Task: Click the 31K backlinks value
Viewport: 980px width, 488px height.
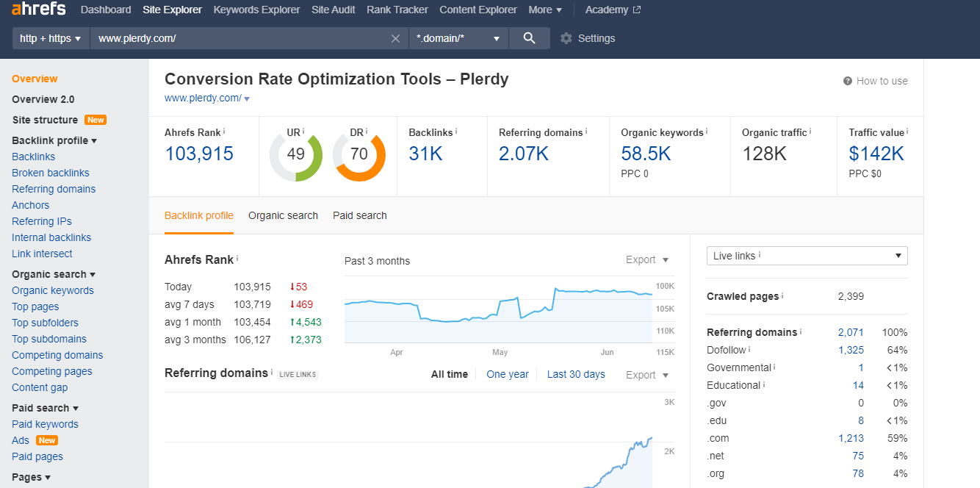Action: coord(426,154)
